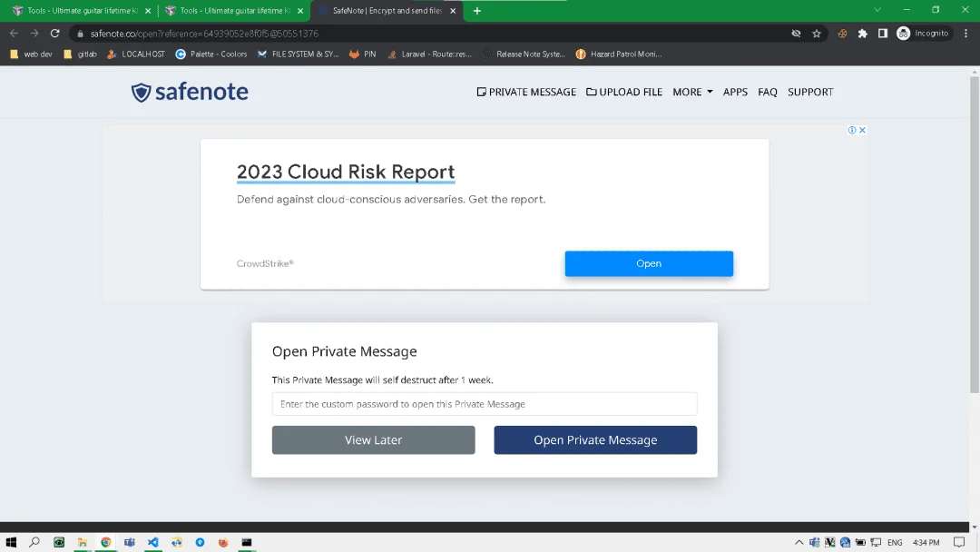Image resolution: width=980 pixels, height=552 pixels.
Task: Open the PRIVATE MESSAGE page
Action: (526, 92)
